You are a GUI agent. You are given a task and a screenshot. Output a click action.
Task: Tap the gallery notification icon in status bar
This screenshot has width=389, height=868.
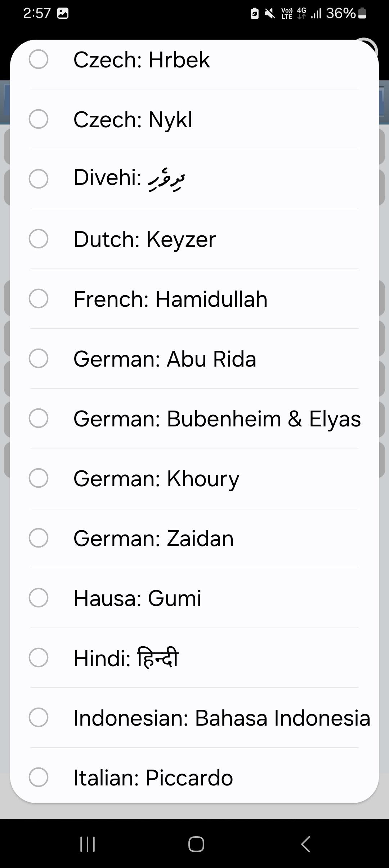pos(63,13)
